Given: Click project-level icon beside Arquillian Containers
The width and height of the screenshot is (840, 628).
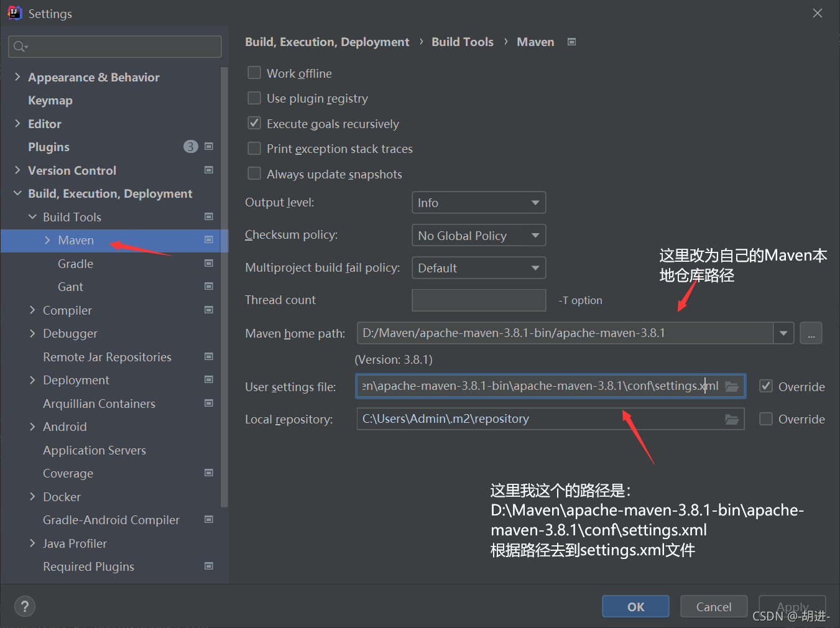Looking at the screenshot, I should point(209,403).
